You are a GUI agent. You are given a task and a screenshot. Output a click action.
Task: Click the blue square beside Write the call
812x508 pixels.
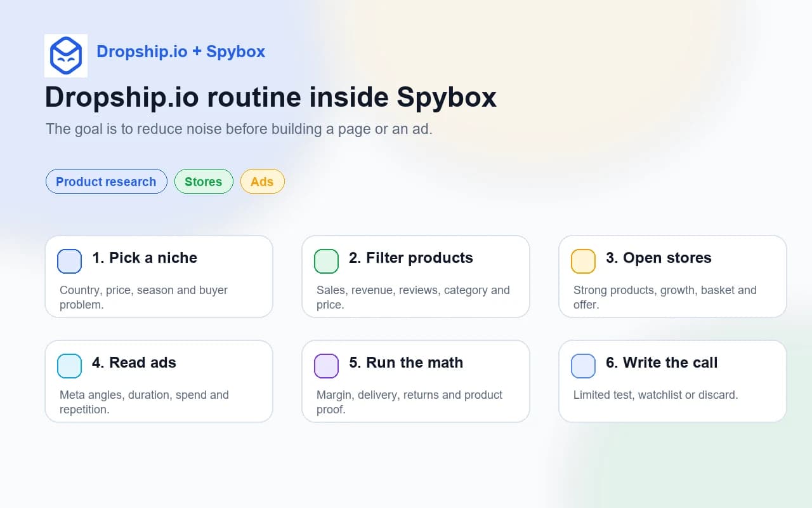tap(583, 366)
